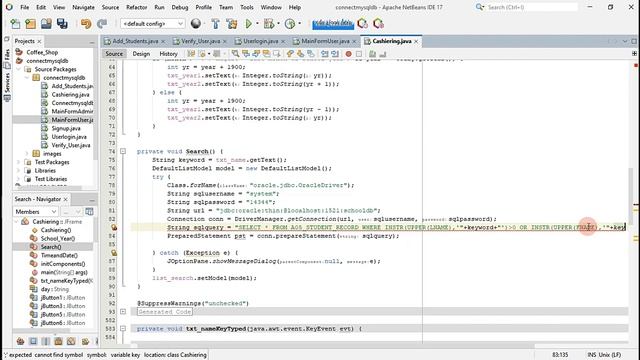Click the find selection magnifier icon in the editor toolbar
Viewport: 640px width, 360px height.
236,54
